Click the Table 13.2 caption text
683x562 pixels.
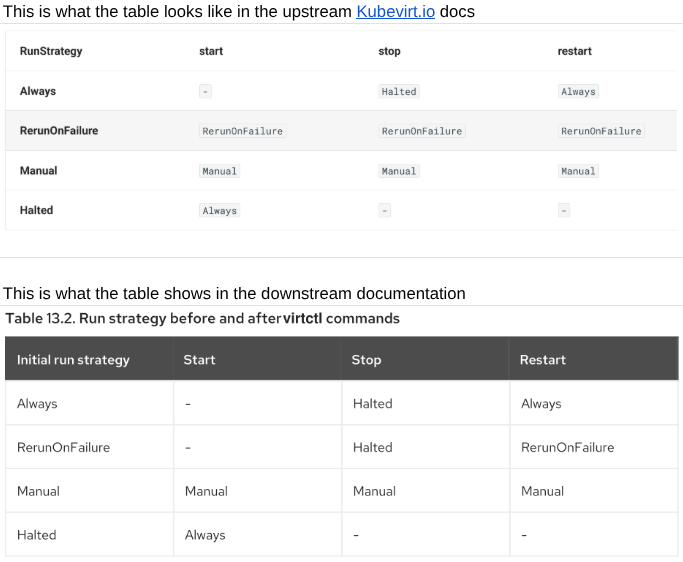pyautogui.click(x=202, y=319)
